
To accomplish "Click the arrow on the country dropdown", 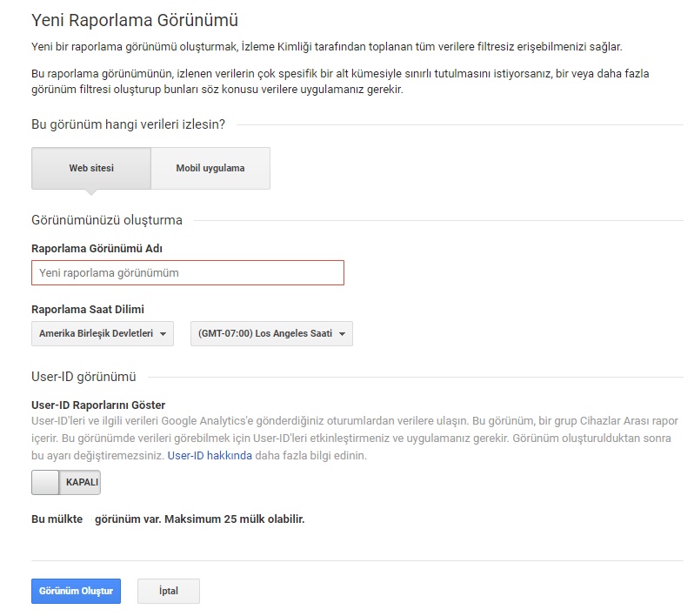I will [163, 334].
